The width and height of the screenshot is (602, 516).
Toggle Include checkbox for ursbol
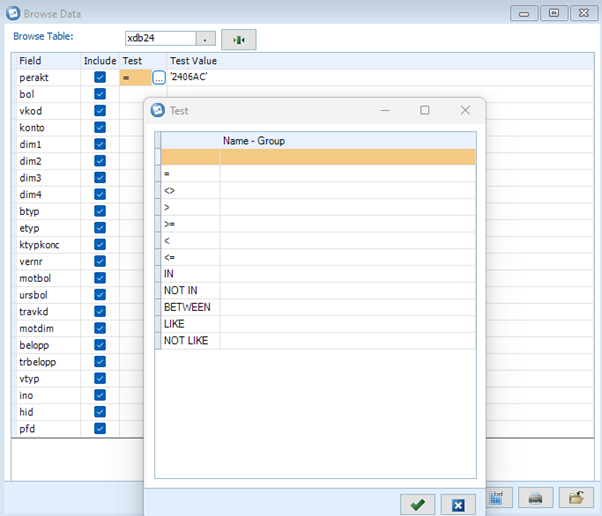(x=100, y=295)
